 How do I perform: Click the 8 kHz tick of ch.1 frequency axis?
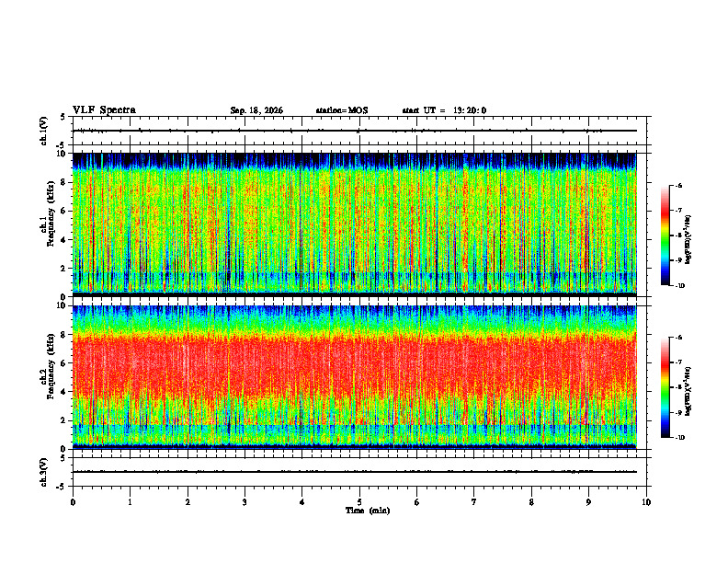[64, 182]
